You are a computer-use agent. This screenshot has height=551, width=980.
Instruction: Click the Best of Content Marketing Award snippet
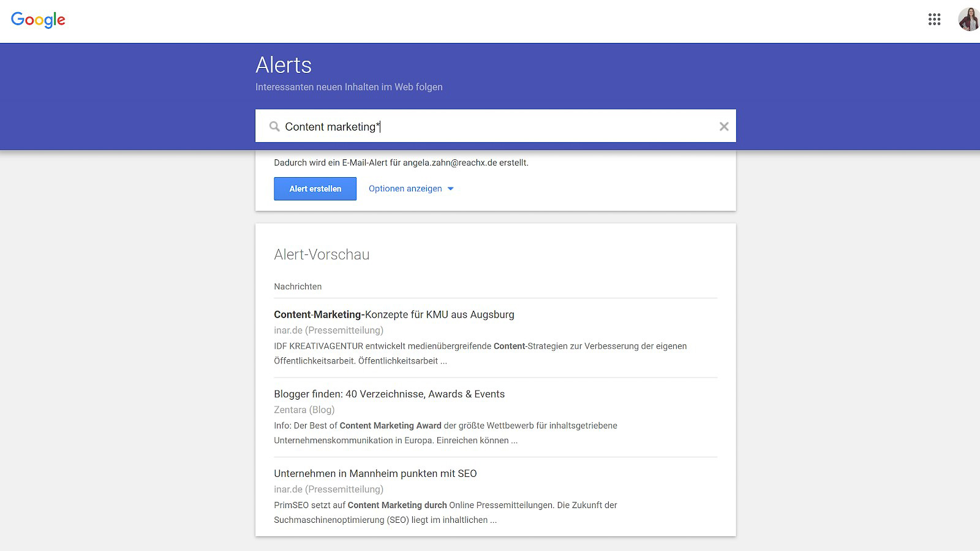pyautogui.click(x=445, y=433)
